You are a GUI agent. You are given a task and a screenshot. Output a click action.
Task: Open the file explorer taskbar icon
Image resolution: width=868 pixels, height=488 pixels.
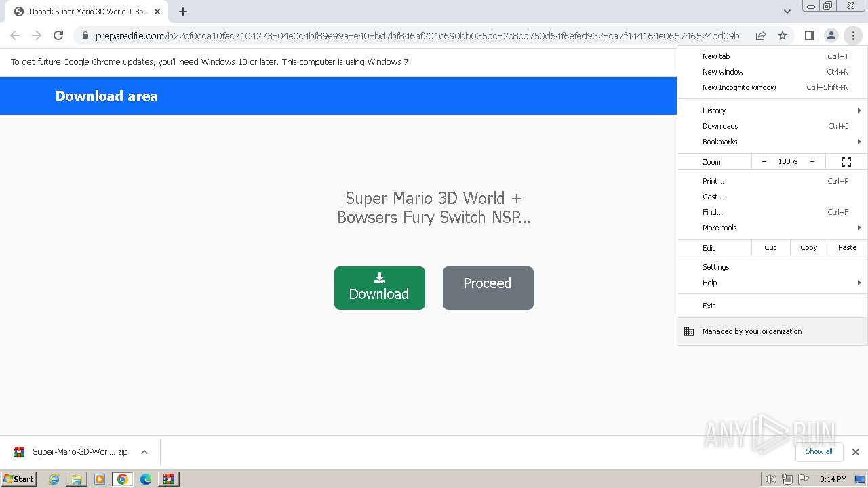(77, 479)
